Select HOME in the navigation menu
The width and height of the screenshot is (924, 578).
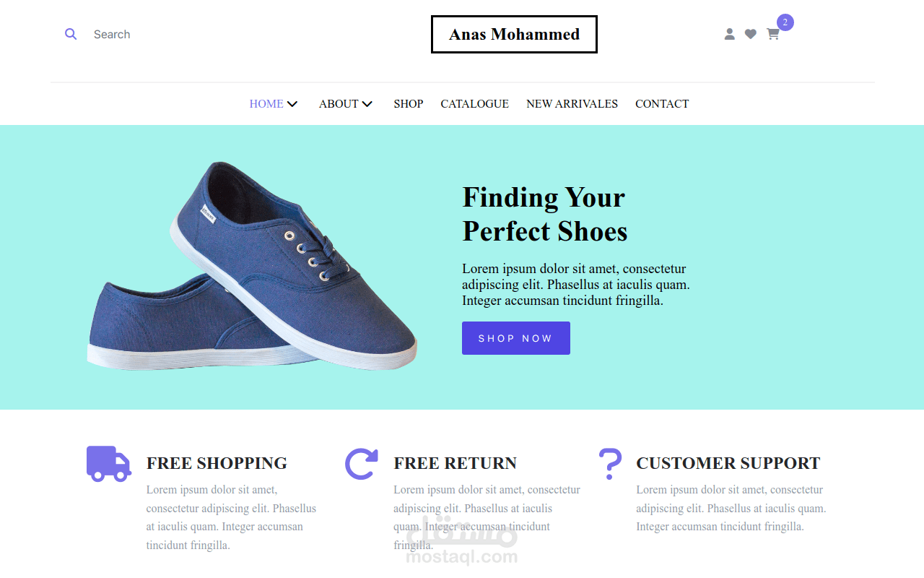coord(265,103)
